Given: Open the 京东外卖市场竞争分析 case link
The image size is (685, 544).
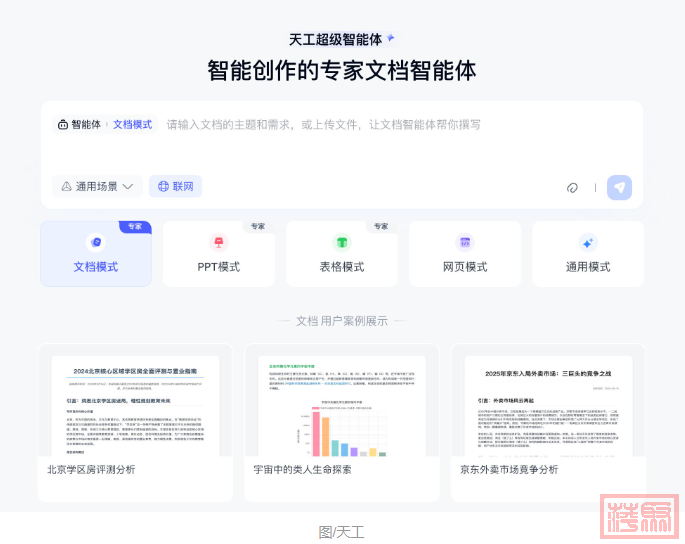Looking at the screenshot, I should point(509,469).
